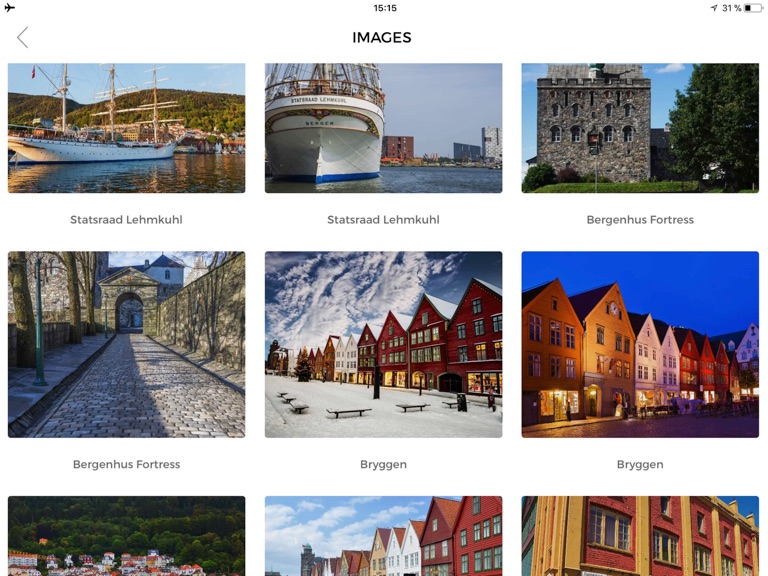Tap Bergenhus Fortress caption under tower photo
The image size is (768, 576).
(640, 219)
